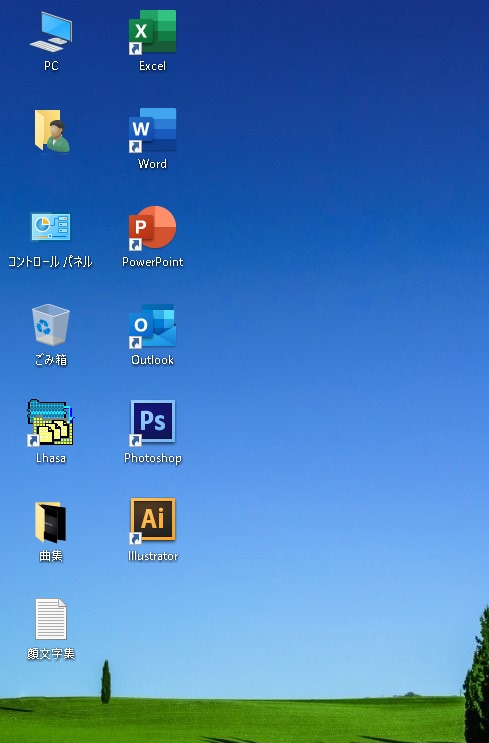Click the "PC" label text

pos(51,66)
